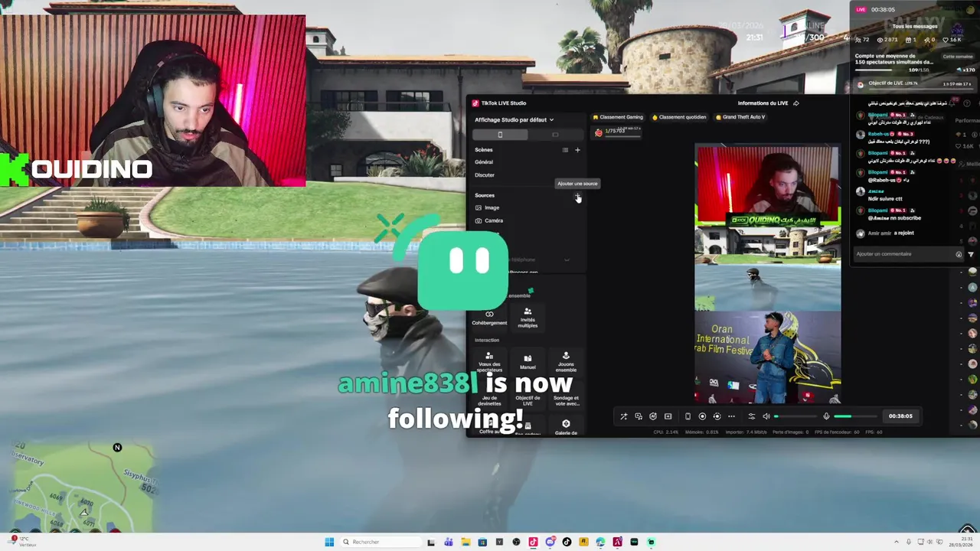
Task: Open Invités multiples feature
Action: (x=528, y=318)
